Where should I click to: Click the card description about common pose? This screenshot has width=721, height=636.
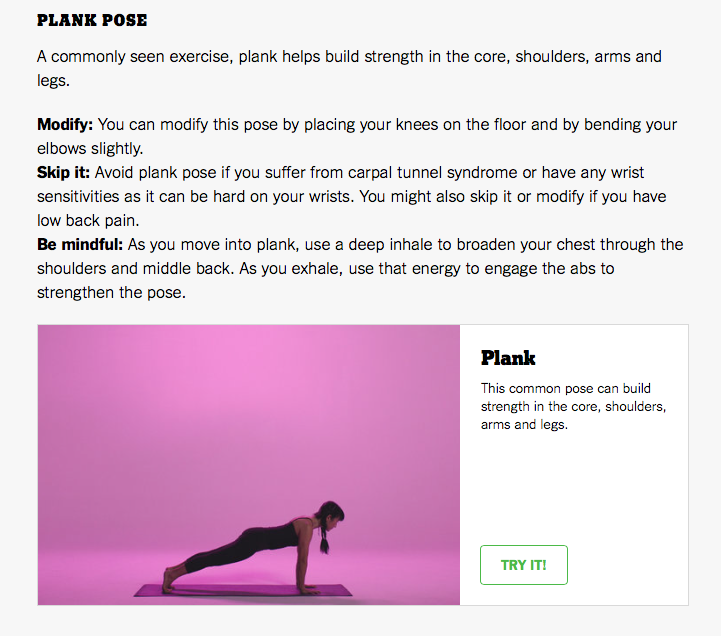(573, 406)
